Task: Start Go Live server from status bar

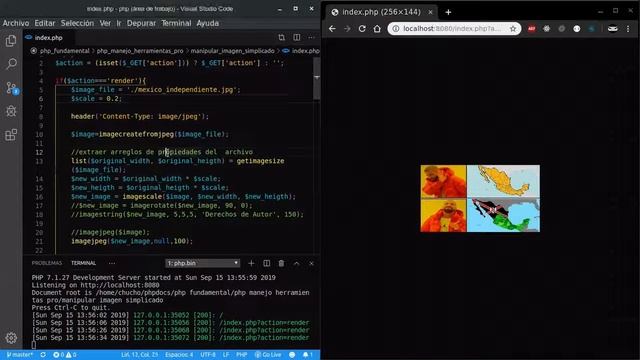Action: (x=268, y=355)
